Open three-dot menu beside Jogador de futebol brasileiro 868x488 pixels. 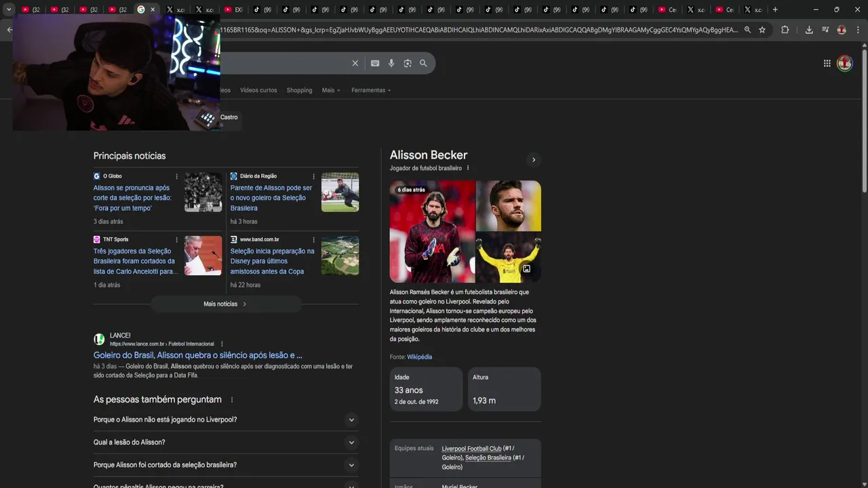[468, 168]
